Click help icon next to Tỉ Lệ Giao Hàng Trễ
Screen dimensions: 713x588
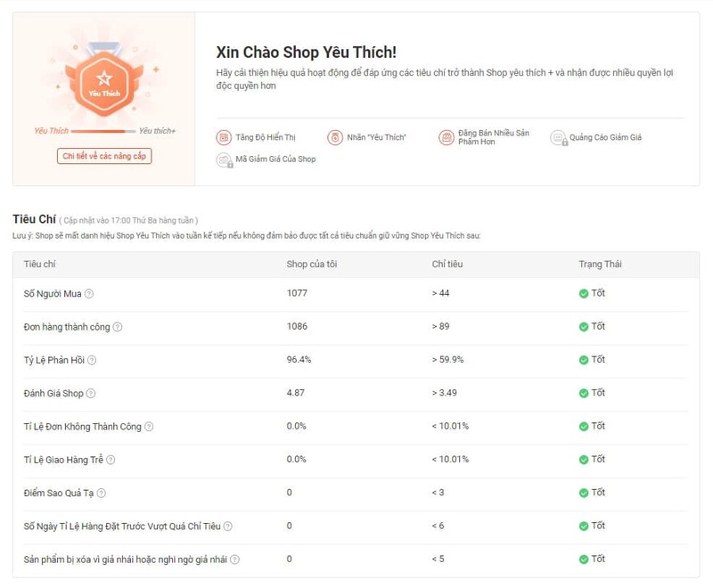(x=111, y=460)
